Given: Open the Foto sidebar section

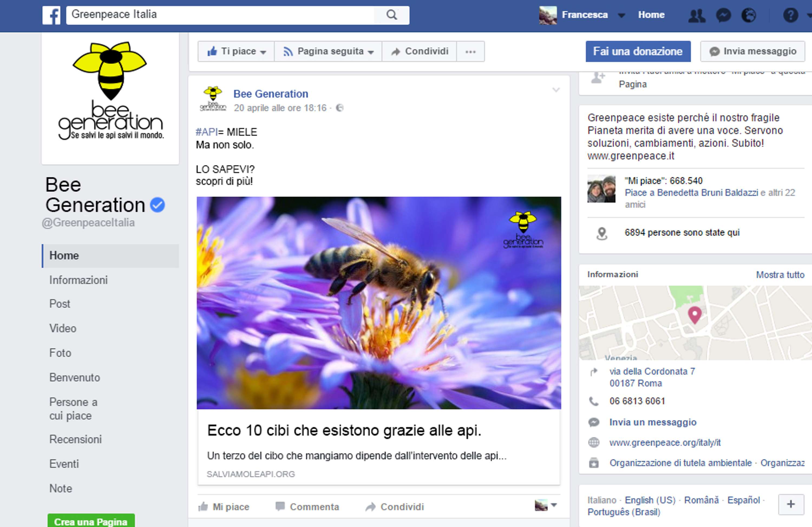Looking at the screenshot, I should [60, 353].
